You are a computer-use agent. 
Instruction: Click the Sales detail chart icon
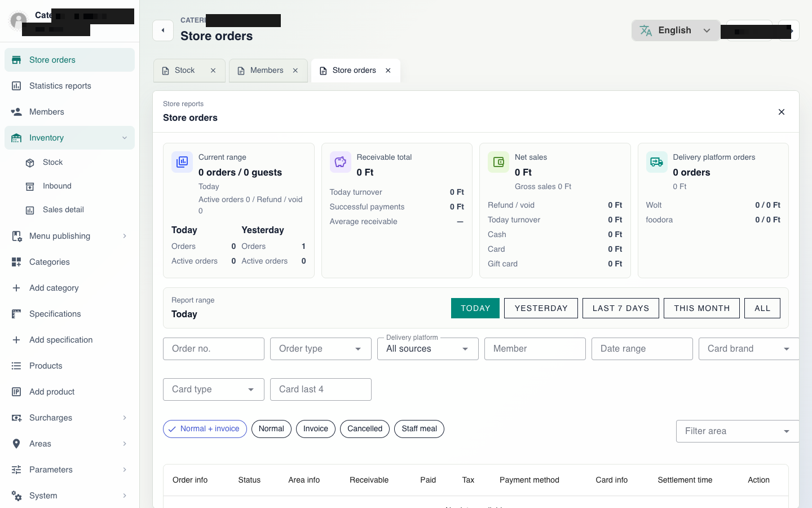[30, 210]
